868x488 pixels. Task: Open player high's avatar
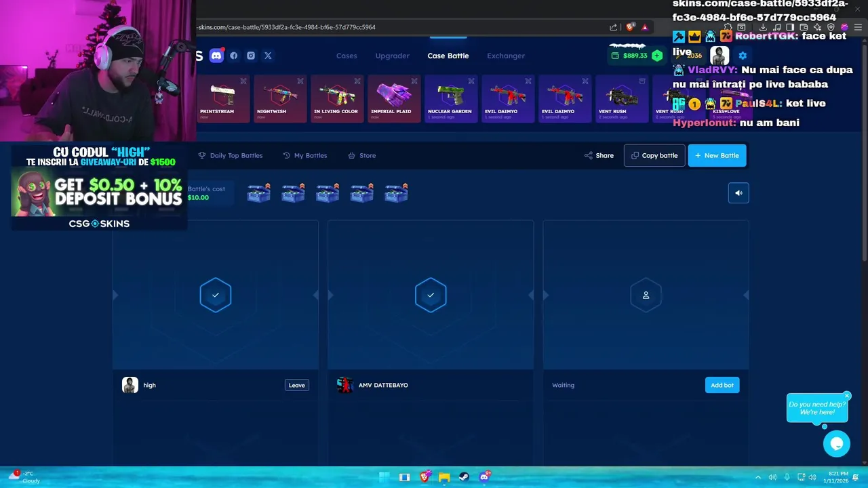(x=130, y=385)
